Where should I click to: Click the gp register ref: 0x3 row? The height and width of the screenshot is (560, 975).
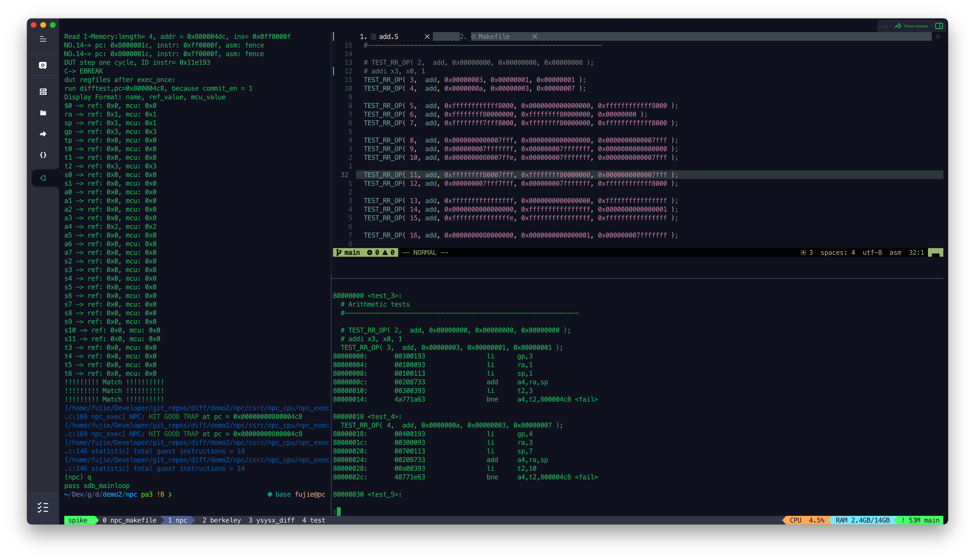pyautogui.click(x=110, y=131)
